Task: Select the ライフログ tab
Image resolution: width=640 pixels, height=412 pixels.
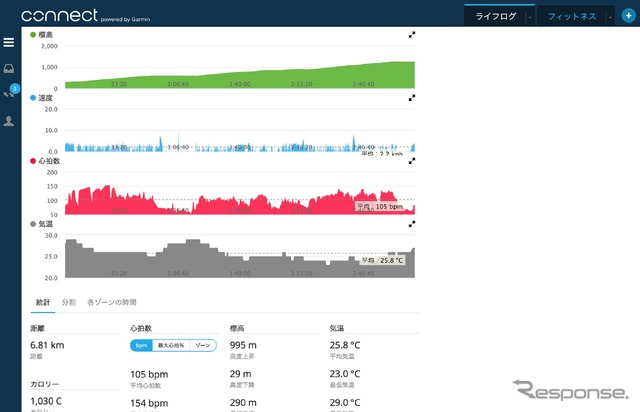Action: (494, 17)
